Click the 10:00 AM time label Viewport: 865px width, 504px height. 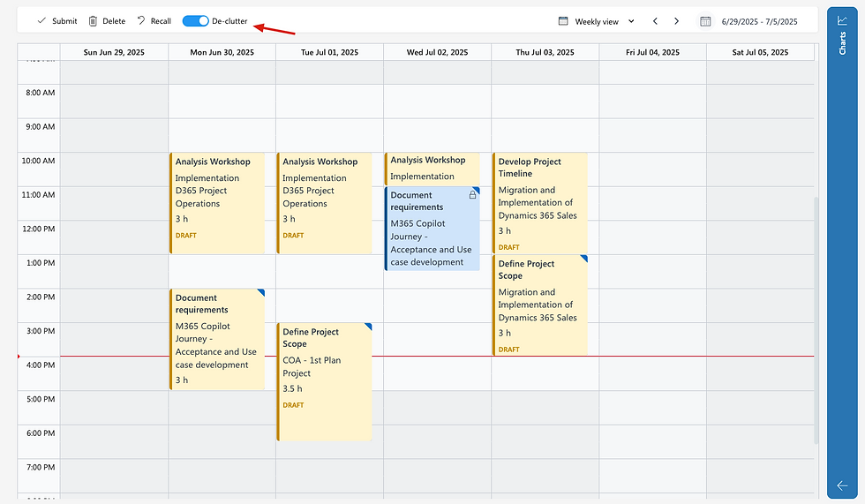point(38,161)
